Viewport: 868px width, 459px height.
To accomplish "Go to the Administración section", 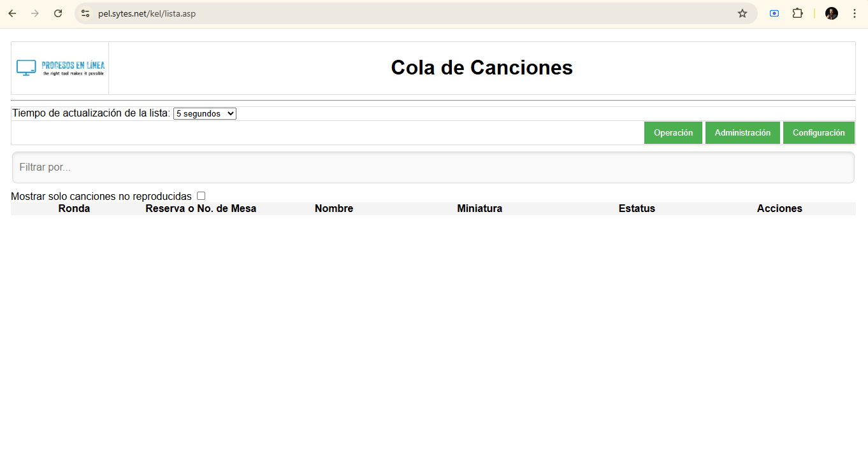I will [x=742, y=133].
